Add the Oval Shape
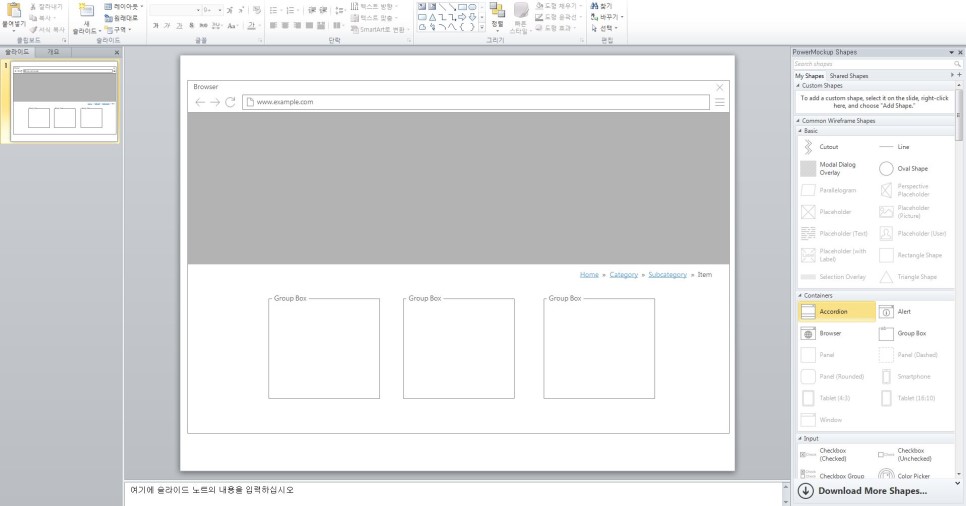The width and height of the screenshot is (966, 506). (914, 169)
